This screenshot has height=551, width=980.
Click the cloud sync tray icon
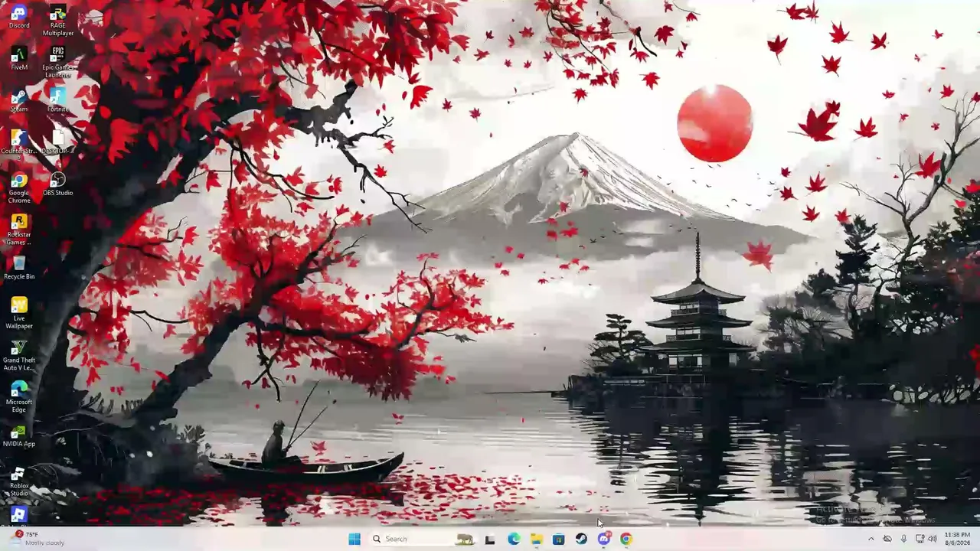(887, 539)
